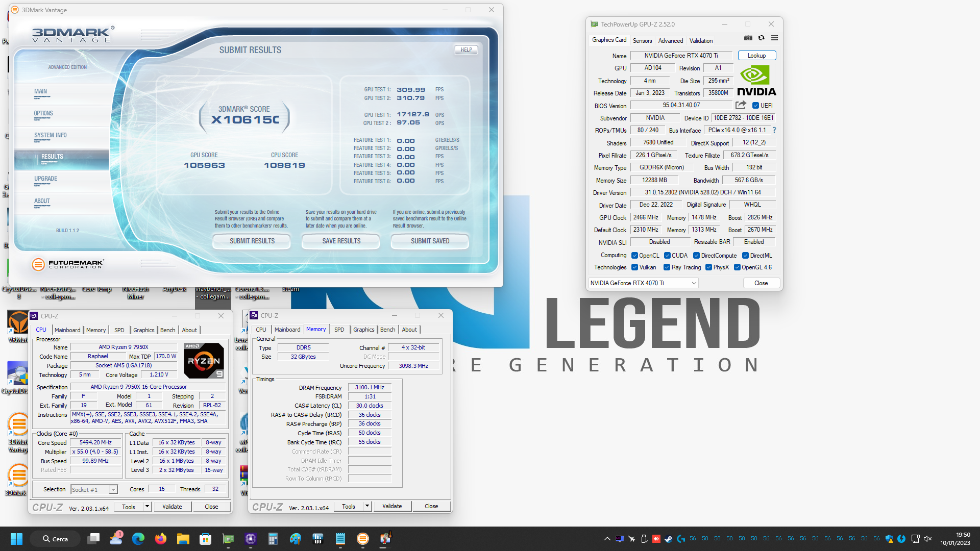
Task: Open the Windows Start menu
Action: tap(16, 539)
